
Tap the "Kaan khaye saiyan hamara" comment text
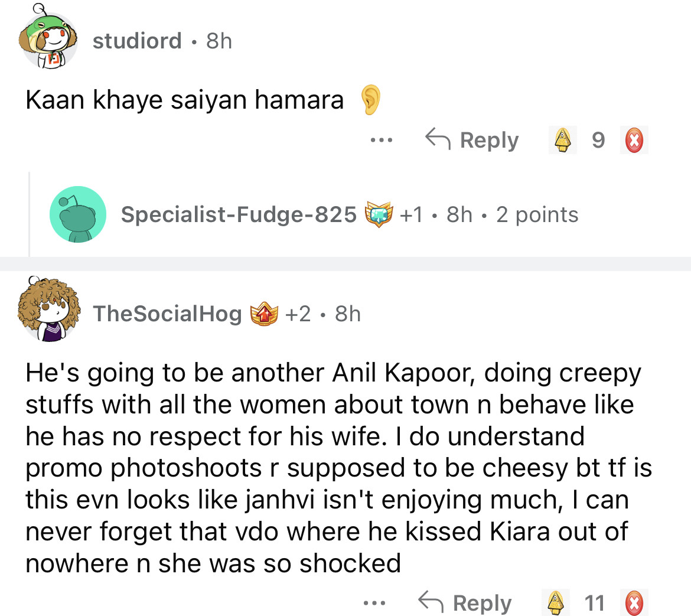pyautogui.click(x=184, y=100)
